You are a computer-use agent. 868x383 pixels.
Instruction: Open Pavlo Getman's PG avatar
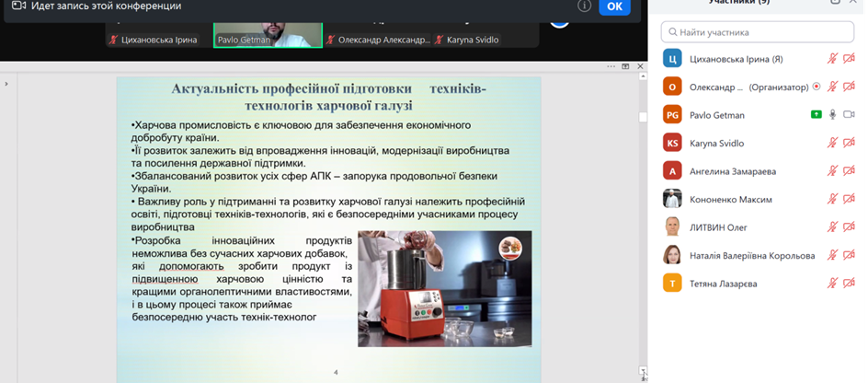[672, 115]
